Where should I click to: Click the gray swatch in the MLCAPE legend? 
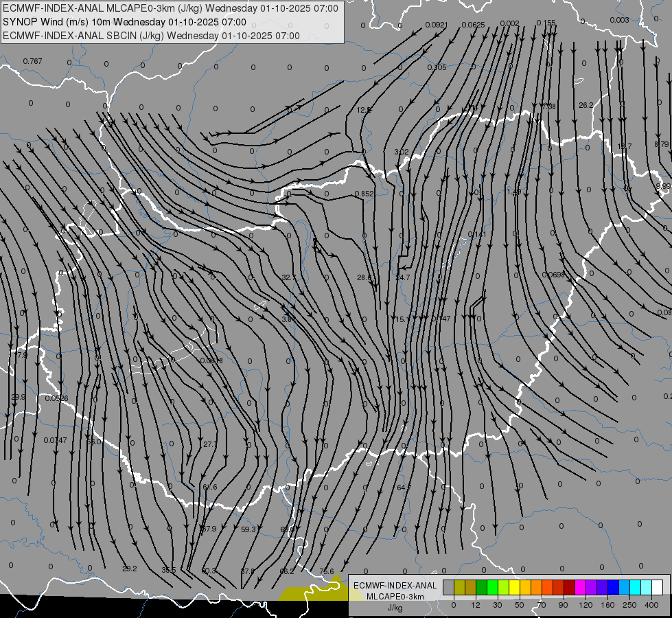coord(449,587)
